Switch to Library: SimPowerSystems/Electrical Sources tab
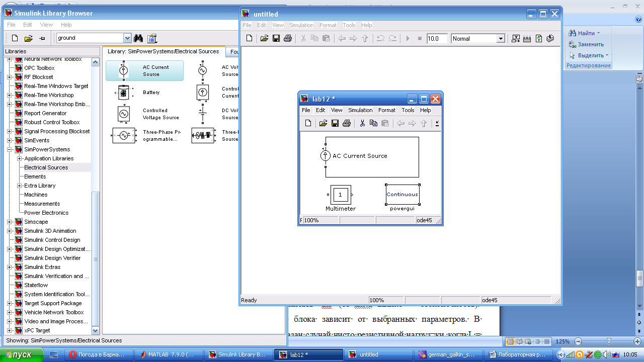The height and width of the screenshot is (362, 644). 164,51
